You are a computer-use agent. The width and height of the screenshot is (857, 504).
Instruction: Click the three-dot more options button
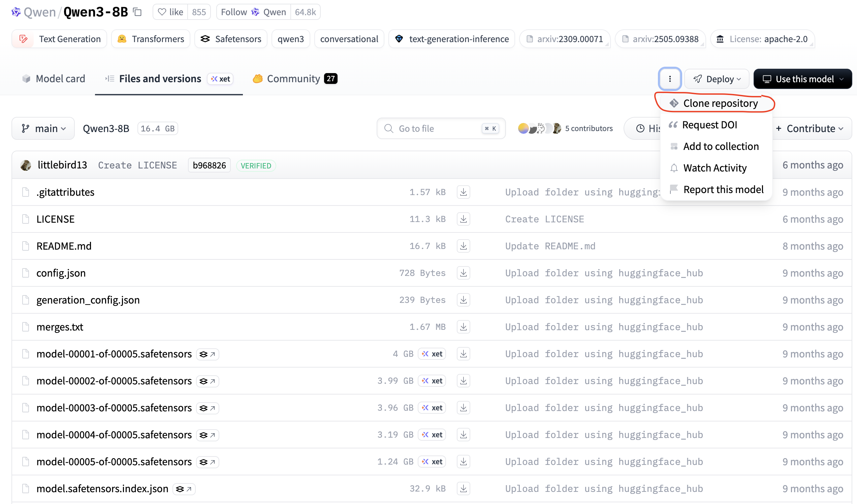coord(670,79)
